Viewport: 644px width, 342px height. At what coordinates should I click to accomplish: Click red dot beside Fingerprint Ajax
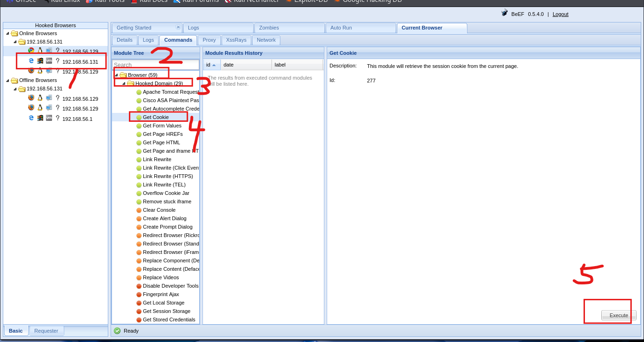[139, 294]
